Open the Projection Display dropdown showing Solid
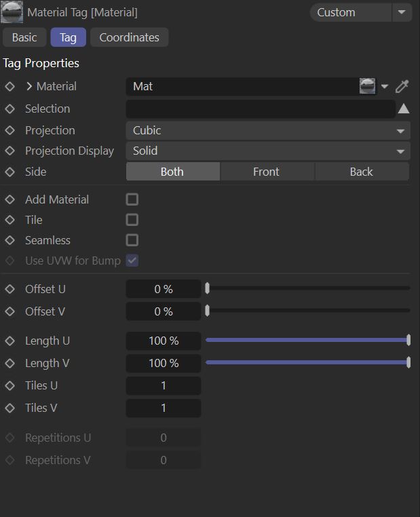Screen dimensions: 420x517 (x=267, y=151)
